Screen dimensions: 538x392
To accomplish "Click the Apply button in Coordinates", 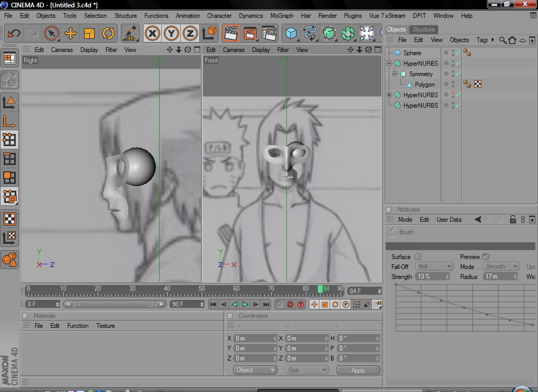I will 358,370.
